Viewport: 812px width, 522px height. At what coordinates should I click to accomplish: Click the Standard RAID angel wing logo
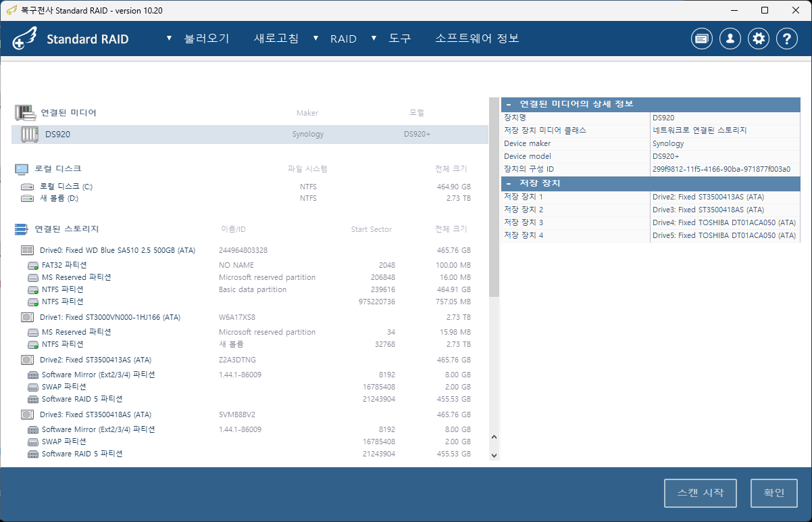pos(26,39)
